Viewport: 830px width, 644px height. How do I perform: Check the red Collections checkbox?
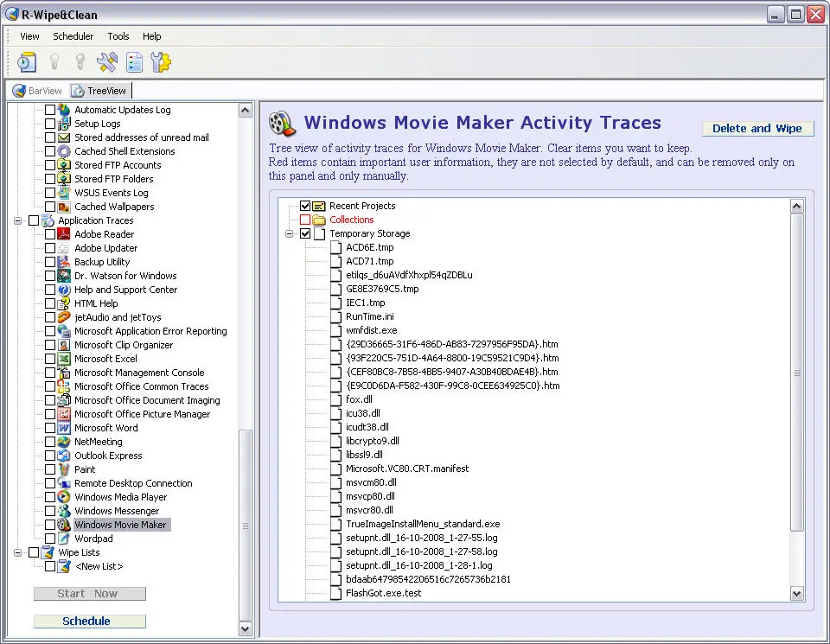pos(305,220)
